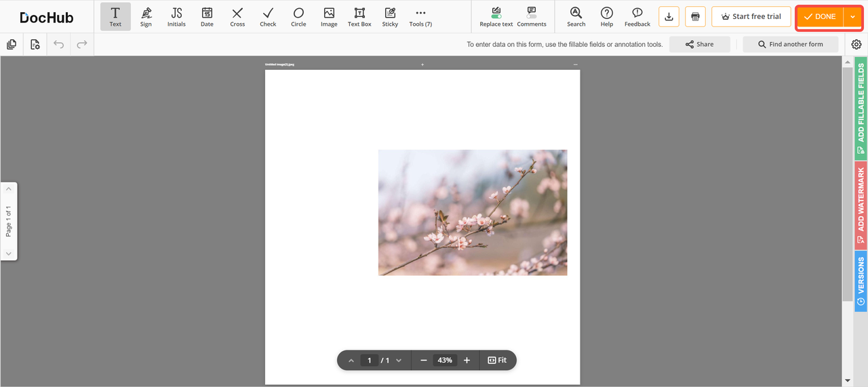Go to next page with the down chevron
This screenshot has height=387, width=868.
(399, 361)
